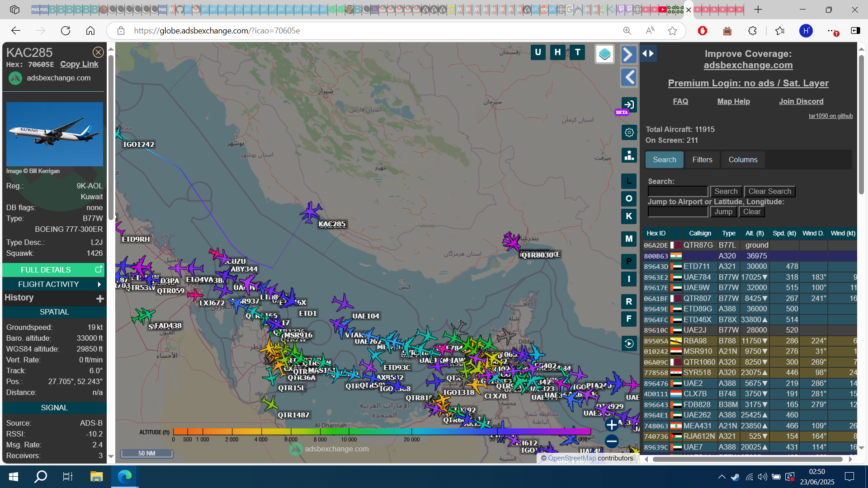This screenshot has width=868, height=488.
Task: Open map settings gear
Action: (x=629, y=133)
